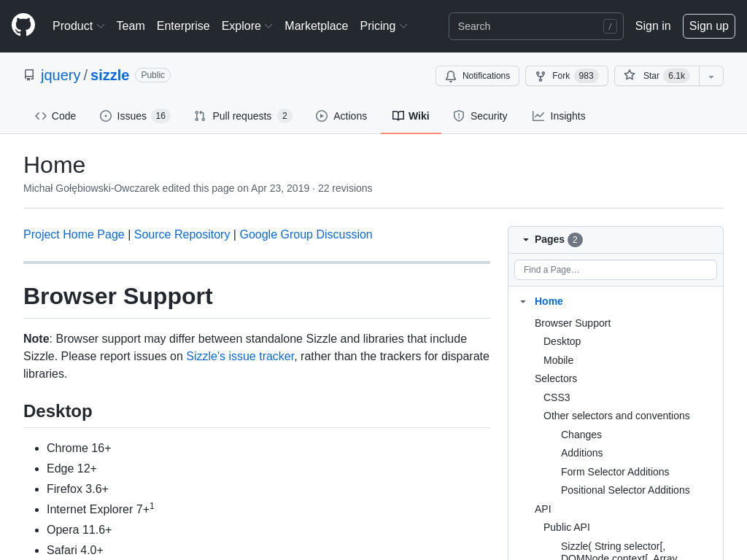
Task: Switch to the Security tab
Action: pyautogui.click(x=480, y=116)
